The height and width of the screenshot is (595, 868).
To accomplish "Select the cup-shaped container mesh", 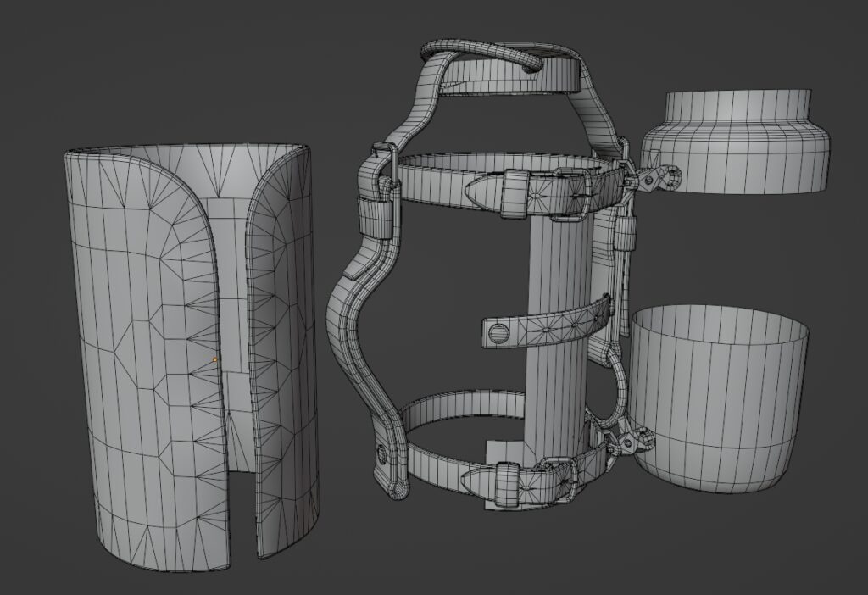I will click(720, 398).
